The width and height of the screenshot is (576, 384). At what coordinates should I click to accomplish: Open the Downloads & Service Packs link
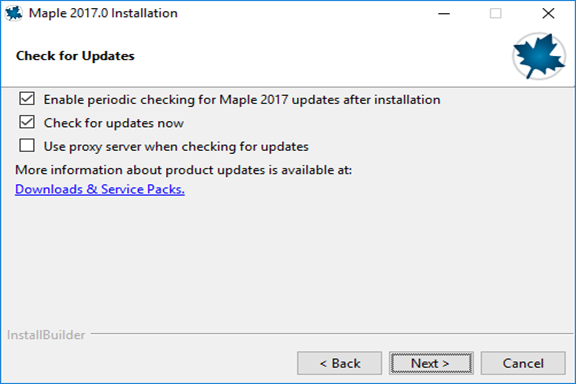click(100, 189)
